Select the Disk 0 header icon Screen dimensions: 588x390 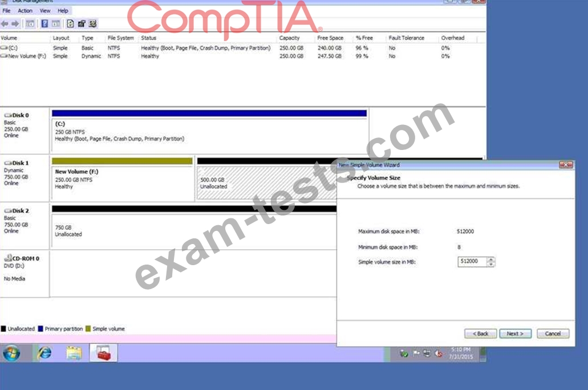click(x=7, y=115)
